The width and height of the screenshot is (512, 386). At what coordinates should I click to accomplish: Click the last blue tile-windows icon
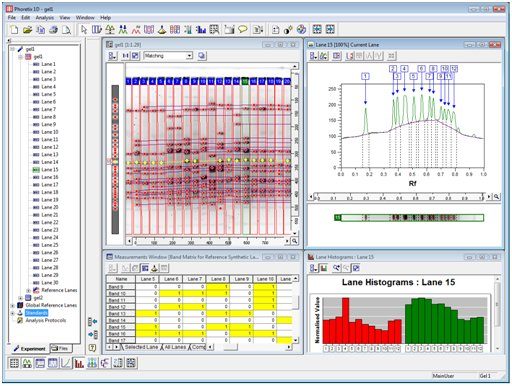point(330,29)
